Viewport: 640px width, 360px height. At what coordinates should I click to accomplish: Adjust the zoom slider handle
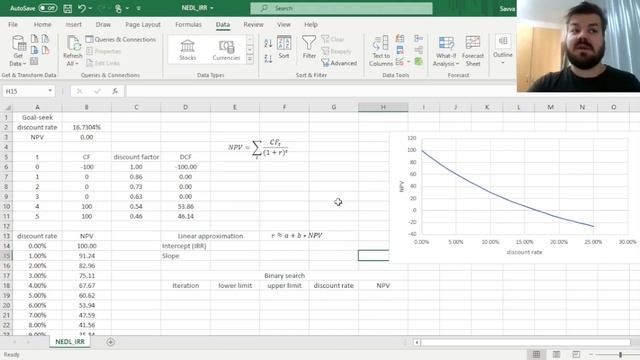point(620,355)
